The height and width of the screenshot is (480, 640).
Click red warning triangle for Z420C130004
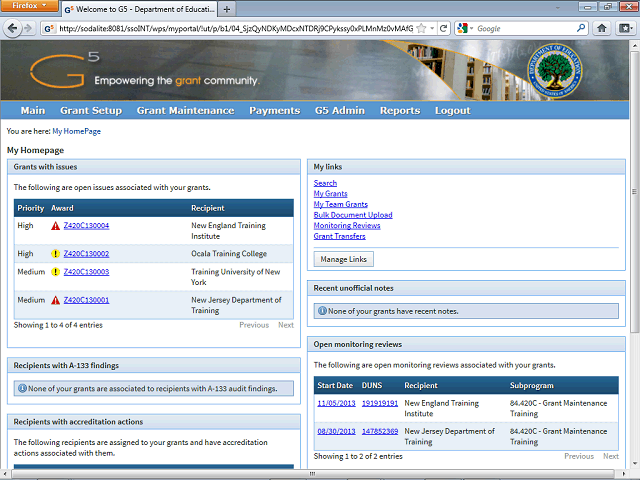pyautogui.click(x=56, y=226)
